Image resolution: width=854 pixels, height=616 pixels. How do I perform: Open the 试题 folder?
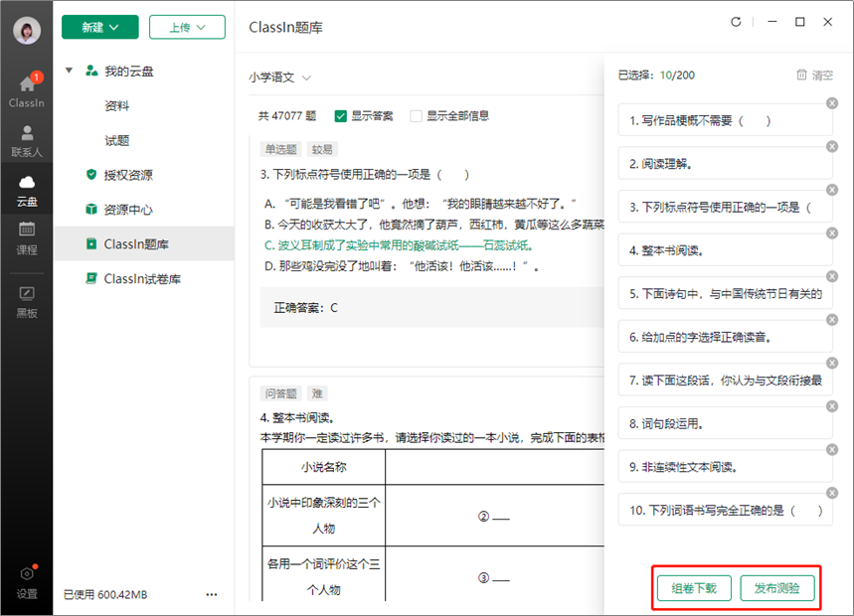(x=117, y=140)
